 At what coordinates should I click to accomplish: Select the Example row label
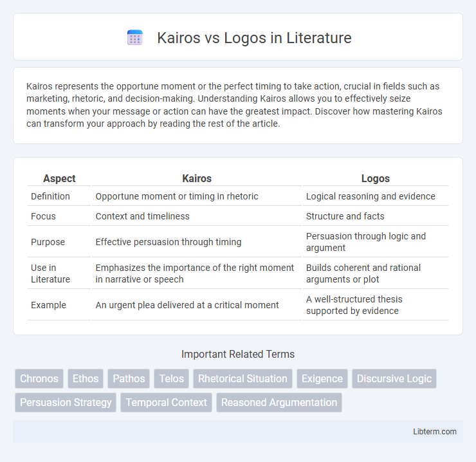49,304
